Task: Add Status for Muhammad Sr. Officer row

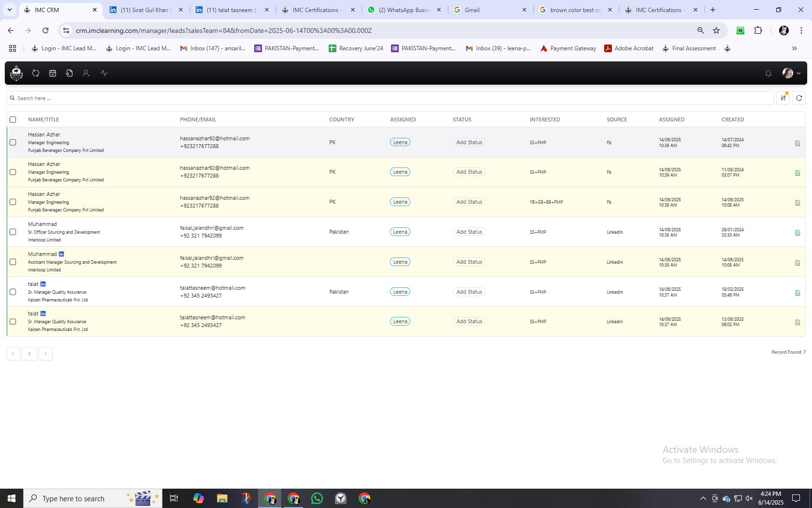Action: click(469, 232)
